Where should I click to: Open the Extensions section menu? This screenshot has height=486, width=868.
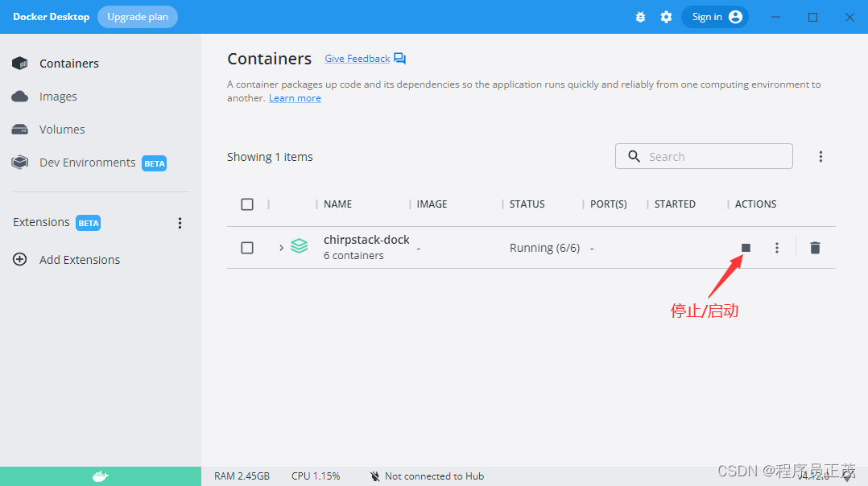180,222
